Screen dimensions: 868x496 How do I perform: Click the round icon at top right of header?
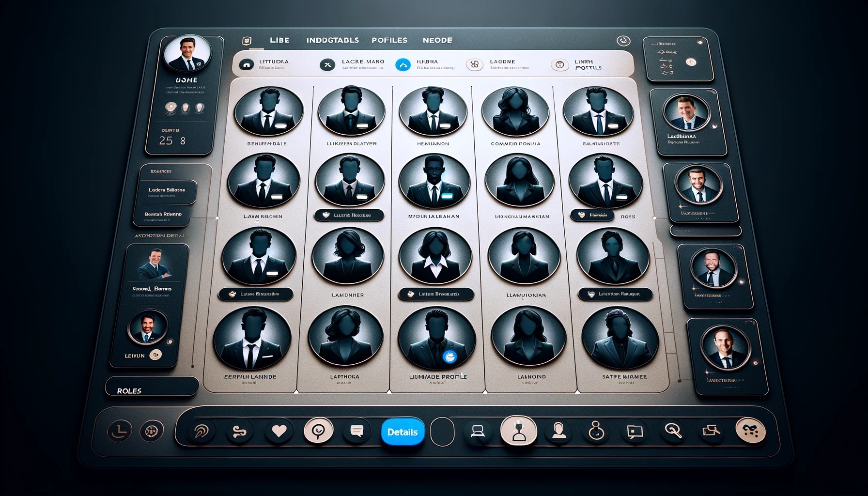pos(623,41)
